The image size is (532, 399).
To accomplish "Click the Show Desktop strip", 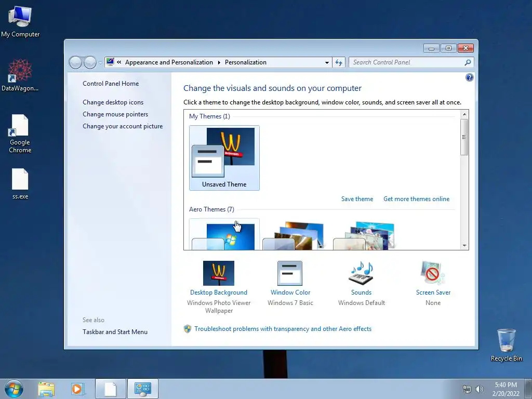I will [528, 389].
